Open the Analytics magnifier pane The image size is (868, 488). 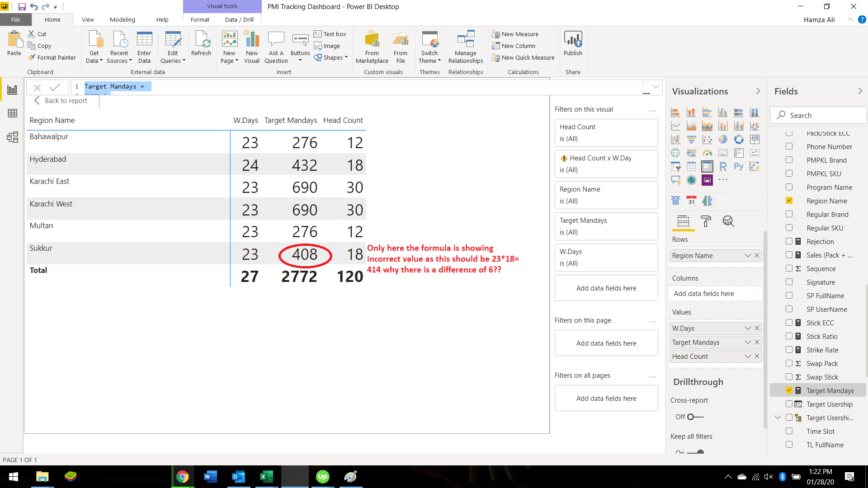(x=728, y=221)
